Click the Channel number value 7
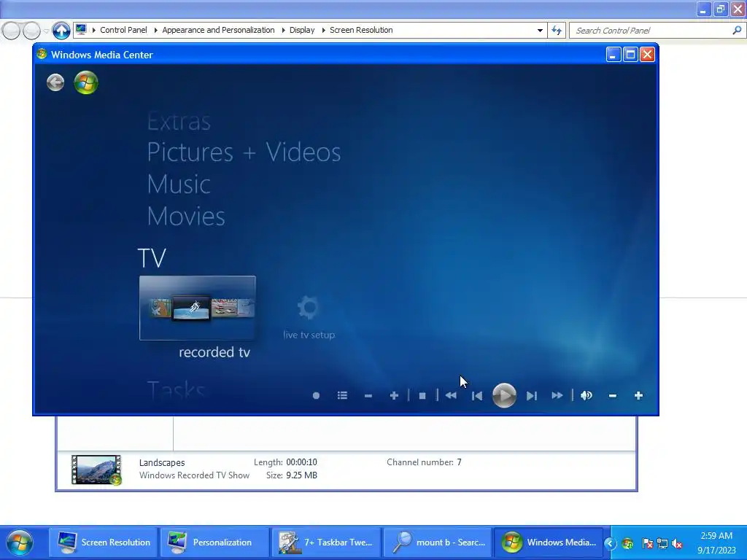Screen dimensions: 747x560 460,462
